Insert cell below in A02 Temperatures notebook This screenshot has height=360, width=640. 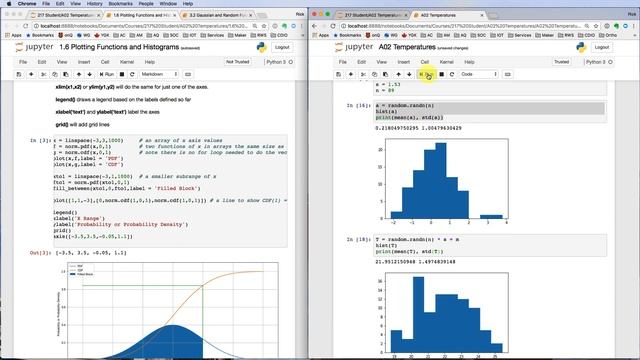[351, 74]
